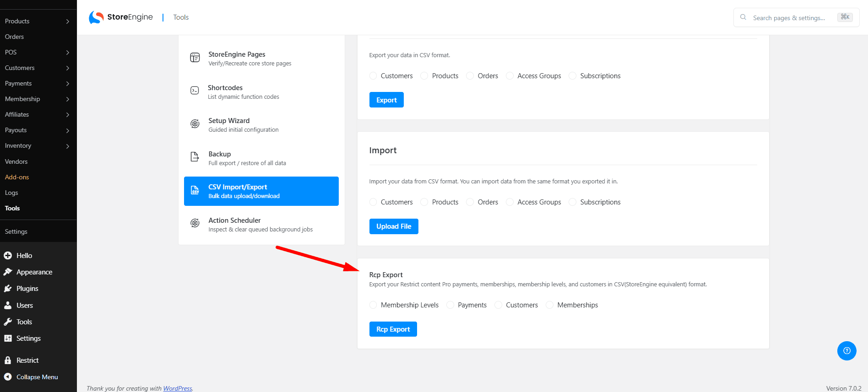Expand the Membership submenu chevron
Screen dimensions: 868x392
68,99
